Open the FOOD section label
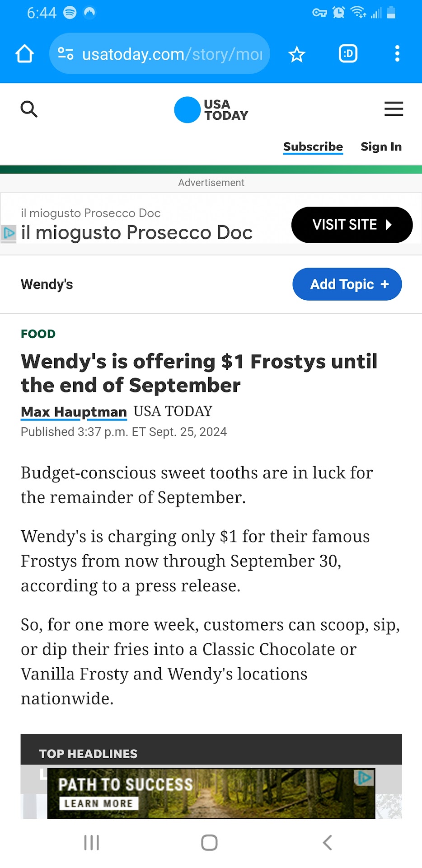The height and width of the screenshot is (868, 422). tap(38, 334)
